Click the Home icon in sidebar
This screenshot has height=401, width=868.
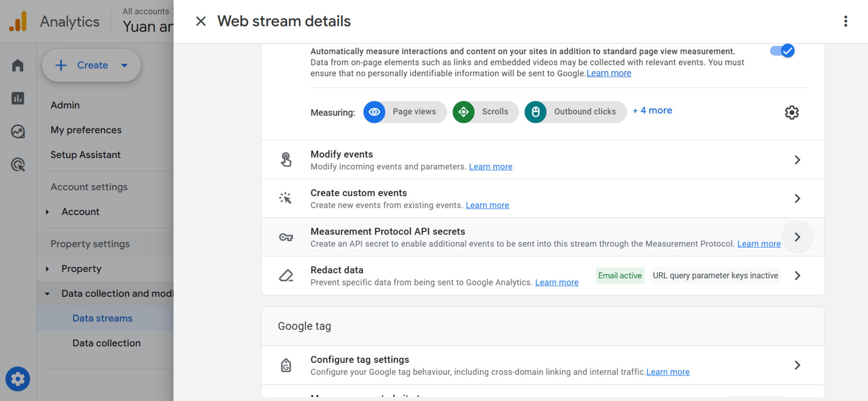[18, 66]
